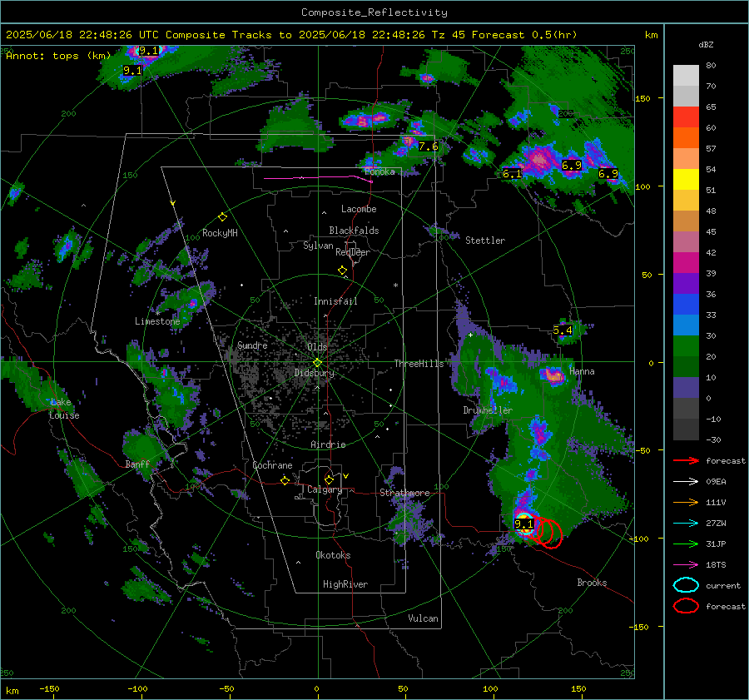Click the 65 dBZ red color swatch
The height and width of the screenshot is (700, 749).
(686, 117)
